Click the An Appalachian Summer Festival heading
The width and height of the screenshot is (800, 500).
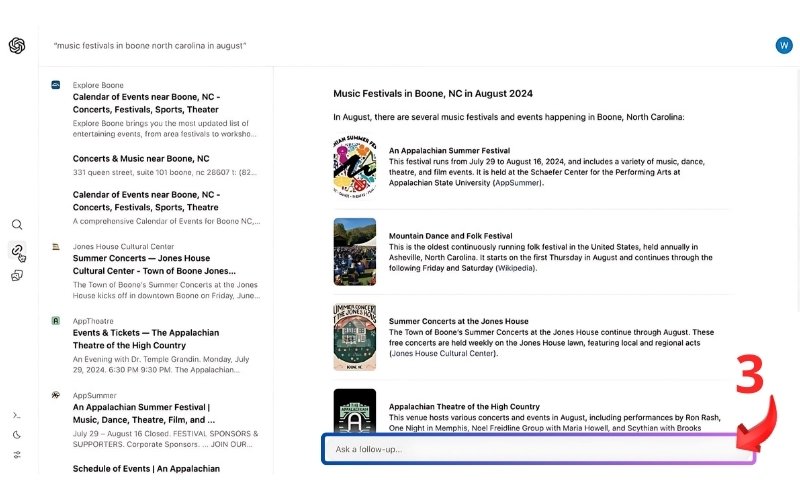pos(449,151)
